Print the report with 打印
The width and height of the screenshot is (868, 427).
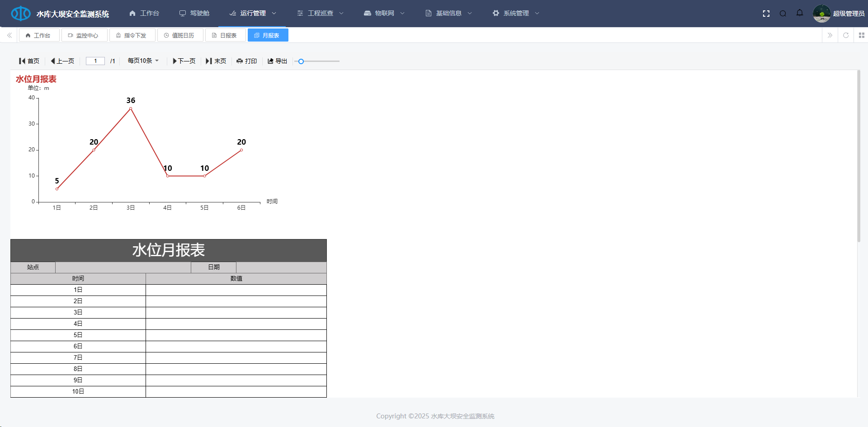tap(247, 61)
